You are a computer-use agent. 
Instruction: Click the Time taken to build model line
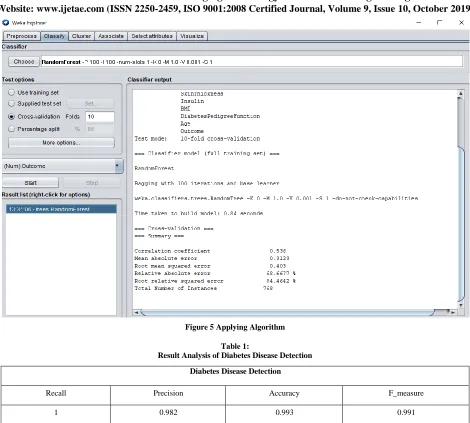199,213
